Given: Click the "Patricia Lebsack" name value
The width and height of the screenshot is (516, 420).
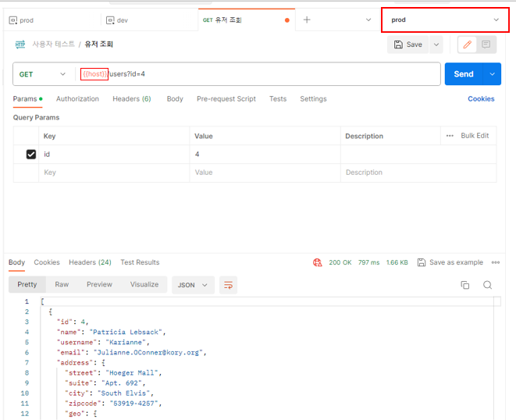Looking at the screenshot, I should 126,332.
